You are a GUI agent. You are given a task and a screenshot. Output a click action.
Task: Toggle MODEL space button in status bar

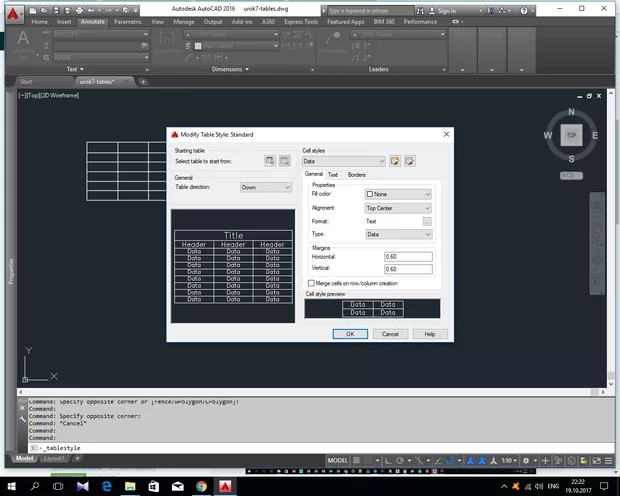coord(338,460)
